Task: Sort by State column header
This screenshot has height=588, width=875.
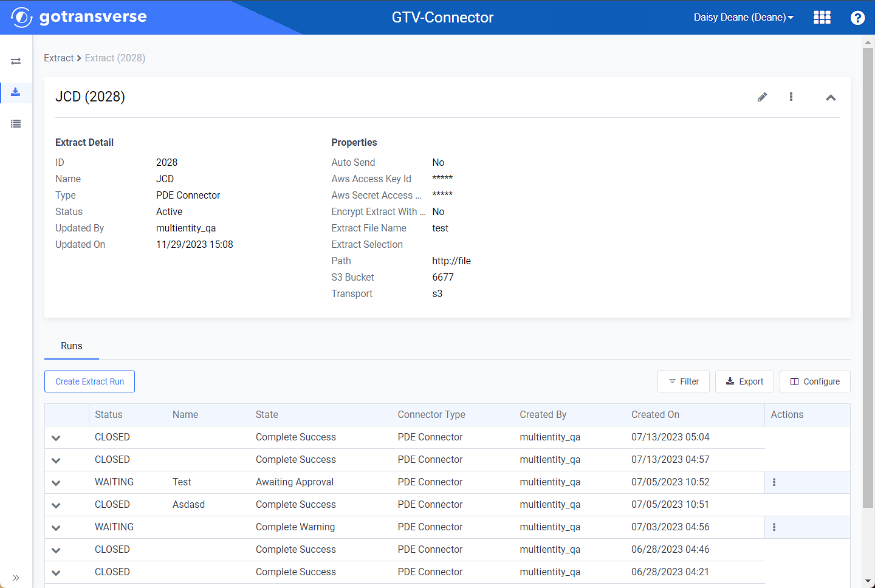Action: [267, 414]
